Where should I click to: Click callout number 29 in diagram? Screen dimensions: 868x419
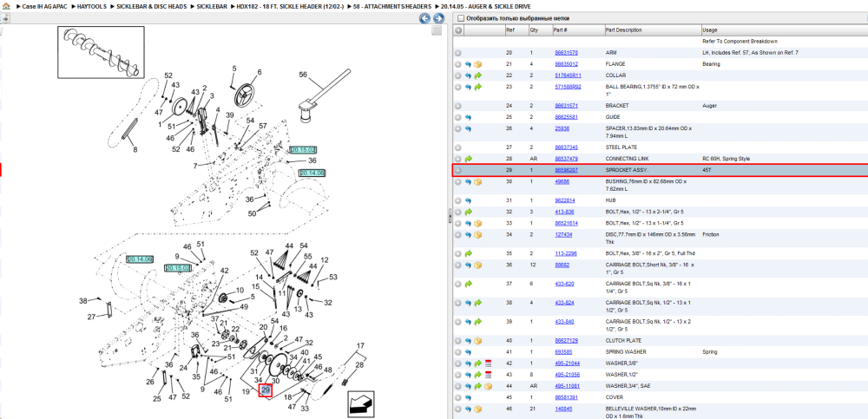pyautogui.click(x=266, y=390)
